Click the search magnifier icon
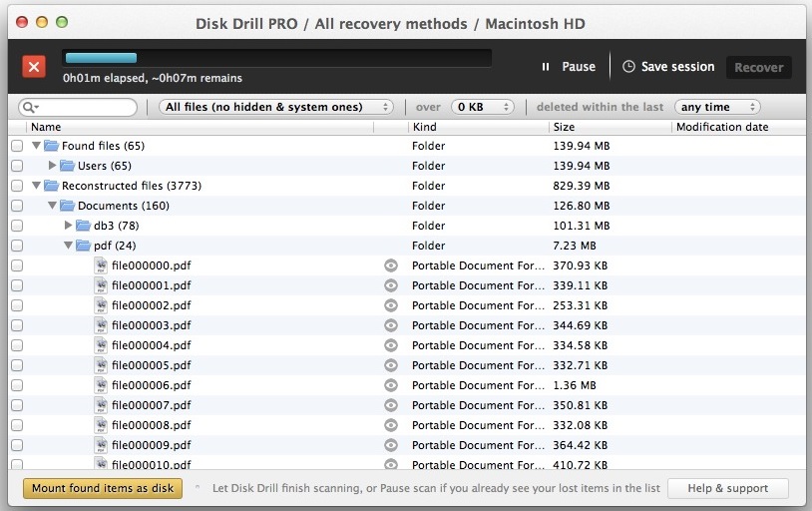The width and height of the screenshot is (812, 511). click(28, 107)
